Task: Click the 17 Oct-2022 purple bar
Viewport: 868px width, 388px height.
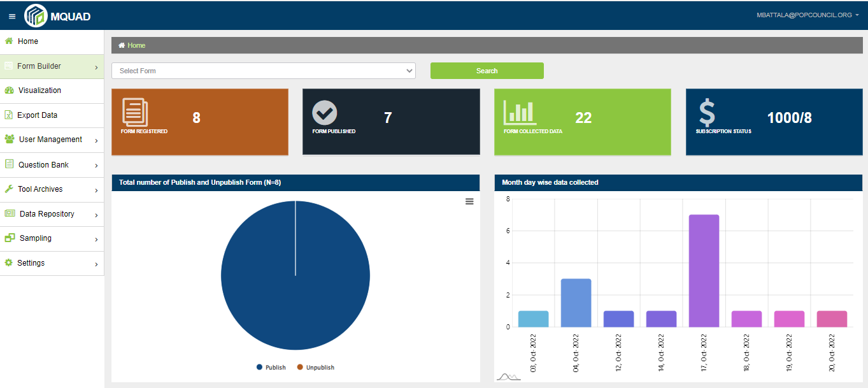Action: click(704, 271)
